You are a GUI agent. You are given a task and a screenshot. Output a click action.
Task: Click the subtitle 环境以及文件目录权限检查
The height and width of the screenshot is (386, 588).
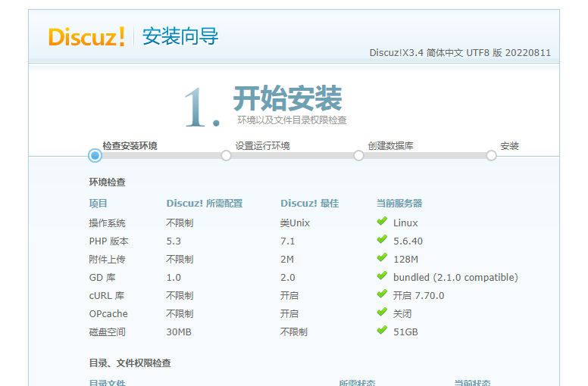coord(292,120)
